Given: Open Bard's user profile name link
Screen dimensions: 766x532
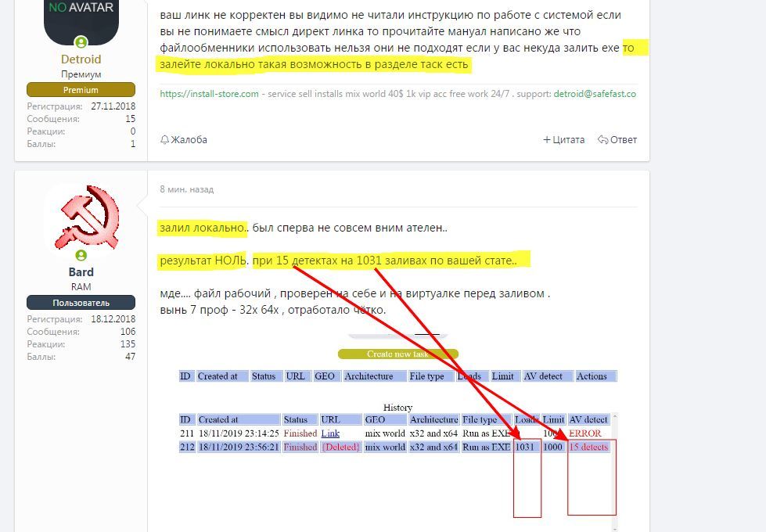Looking at the screenshot, I should 81,272.
